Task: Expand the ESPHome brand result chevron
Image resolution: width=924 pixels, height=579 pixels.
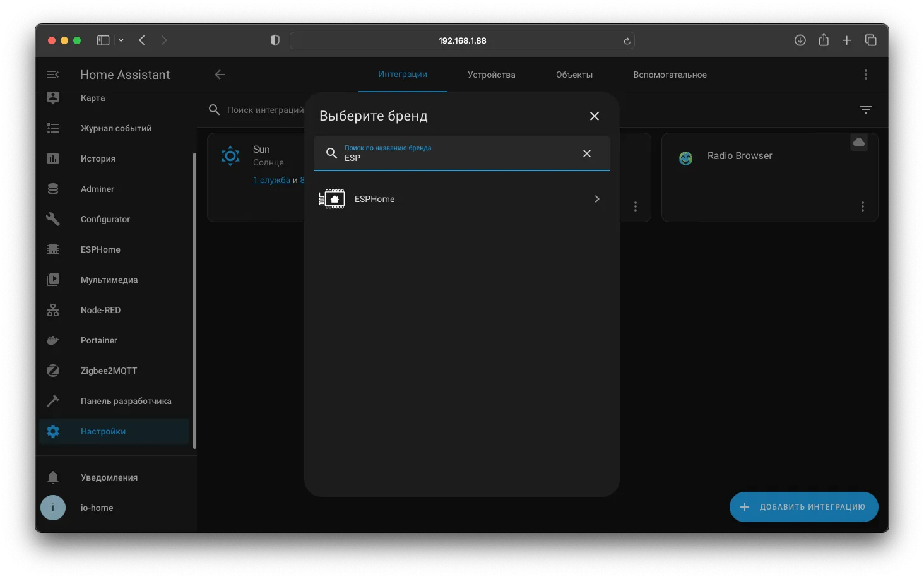Action: click(x=597, y=199)
